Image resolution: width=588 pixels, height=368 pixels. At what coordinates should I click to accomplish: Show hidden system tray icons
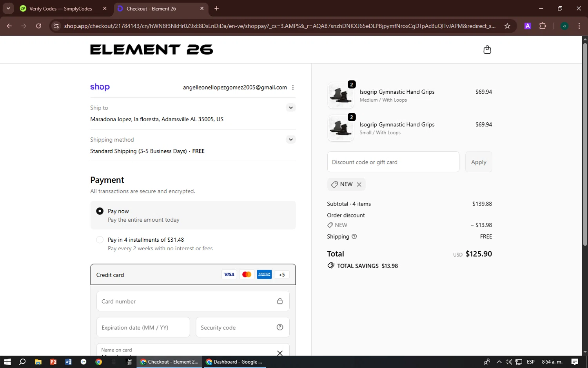pos(499,362)
